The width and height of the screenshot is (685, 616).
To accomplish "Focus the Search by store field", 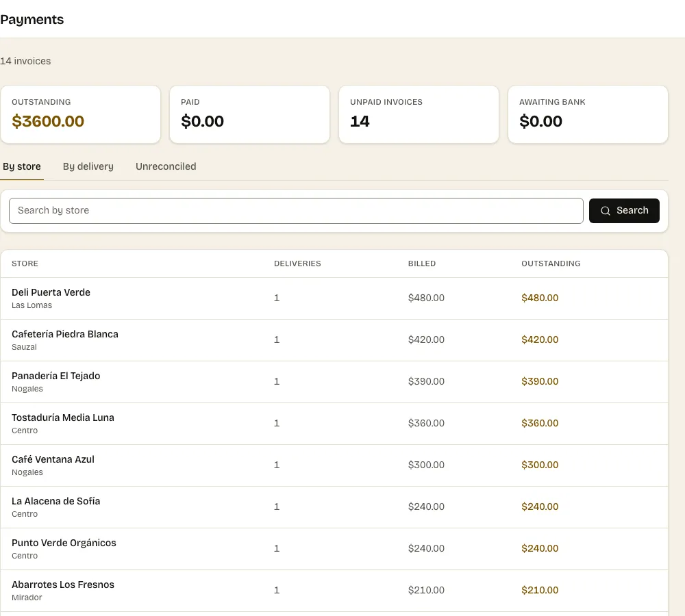I will pyautogui.click(x=296, y=211).
